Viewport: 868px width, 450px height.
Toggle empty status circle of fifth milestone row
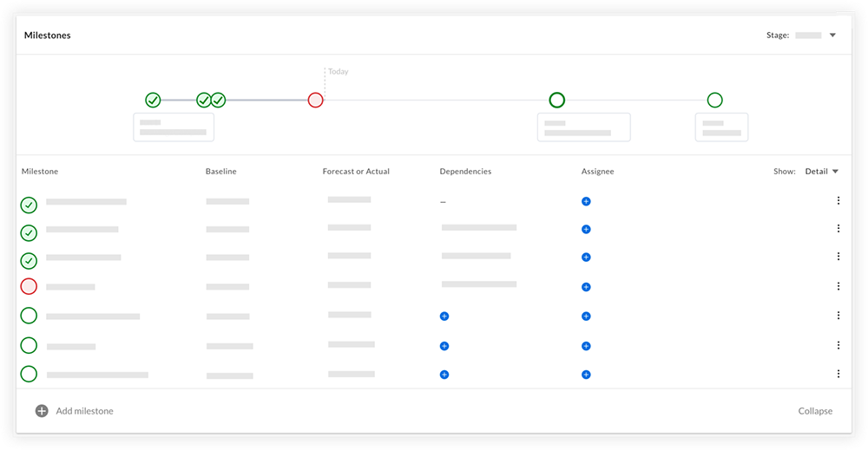pos(29,316)
